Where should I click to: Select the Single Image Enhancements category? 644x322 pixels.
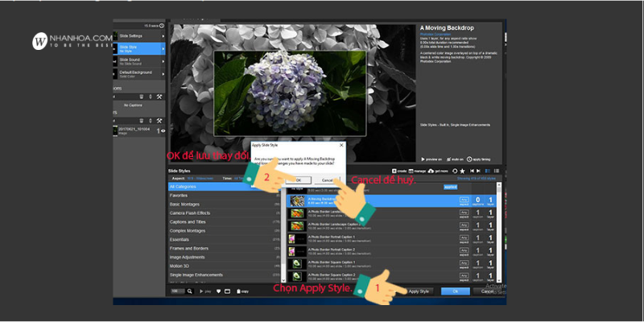pos(225,275)
